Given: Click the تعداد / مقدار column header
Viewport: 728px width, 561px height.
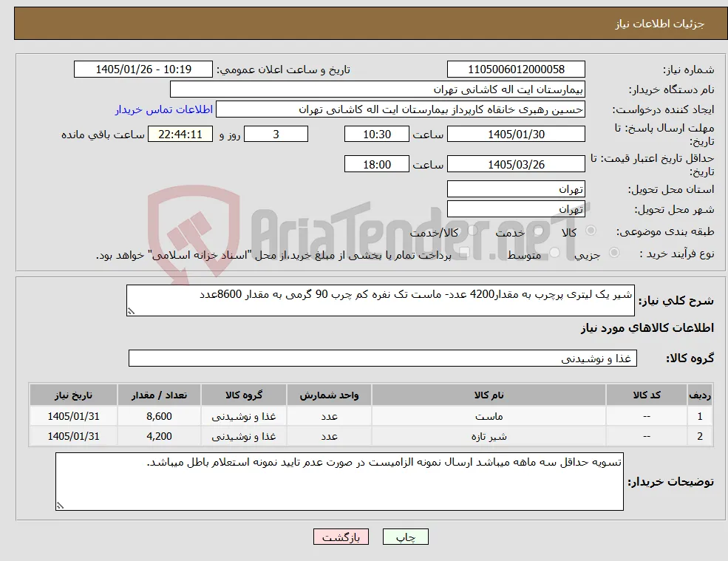Looking at the screenshot, I should tap(159, 395).
